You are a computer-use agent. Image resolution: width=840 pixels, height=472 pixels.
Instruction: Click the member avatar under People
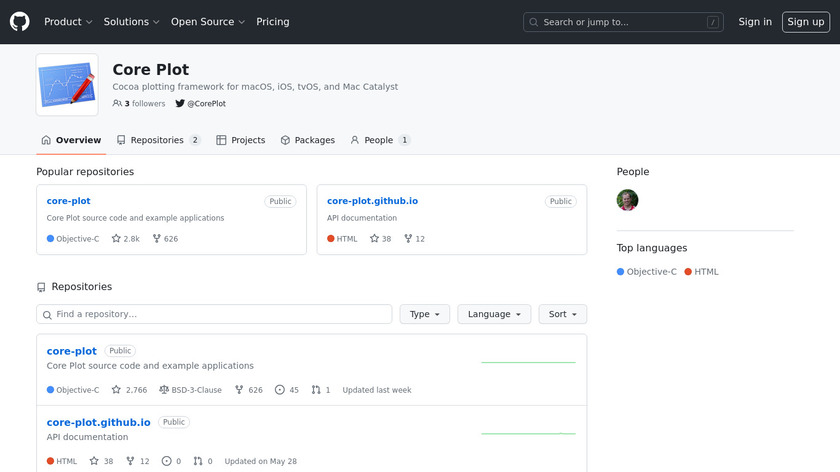[x=627, y=200]
